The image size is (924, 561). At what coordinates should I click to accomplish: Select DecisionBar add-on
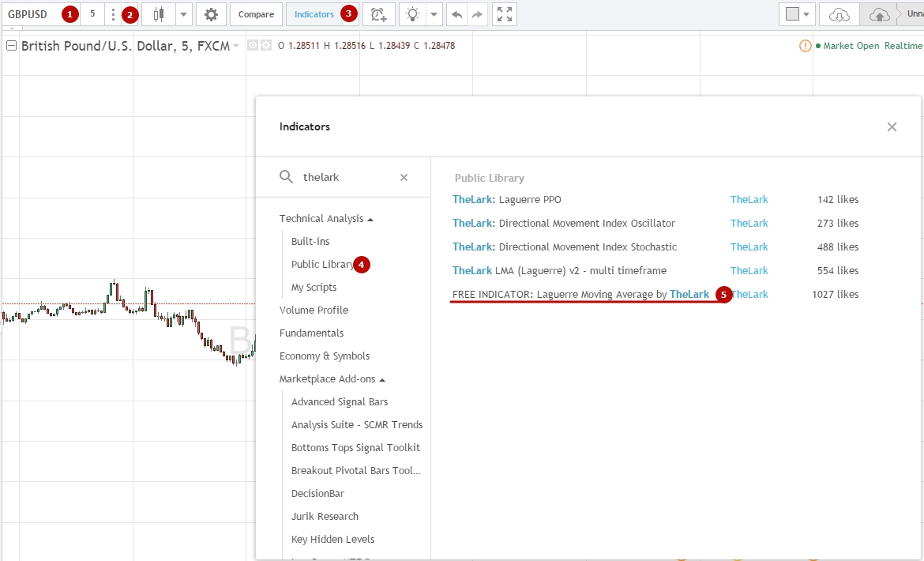point(317,494)
